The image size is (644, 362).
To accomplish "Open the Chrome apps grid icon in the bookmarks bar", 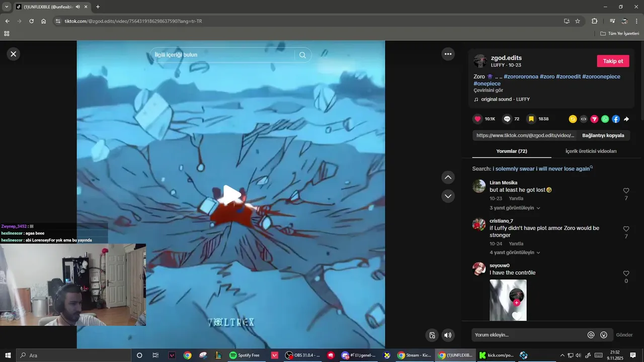I will click(7, 34).
